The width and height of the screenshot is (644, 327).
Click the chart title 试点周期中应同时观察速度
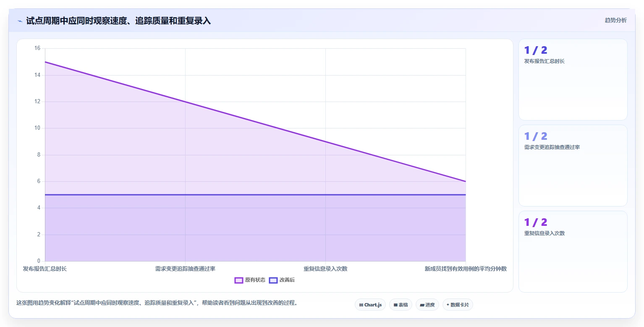(118, 21)
